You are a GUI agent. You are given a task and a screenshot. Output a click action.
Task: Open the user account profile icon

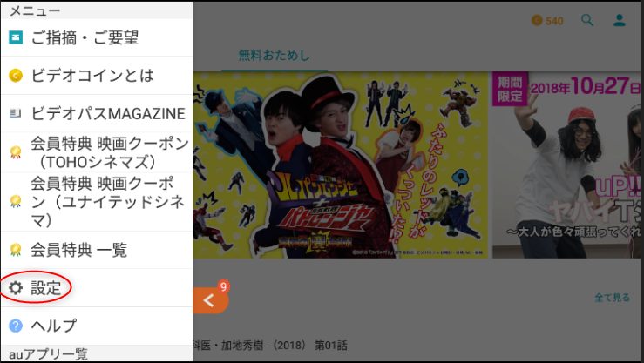pyautogui.click(x=620, y=20)
